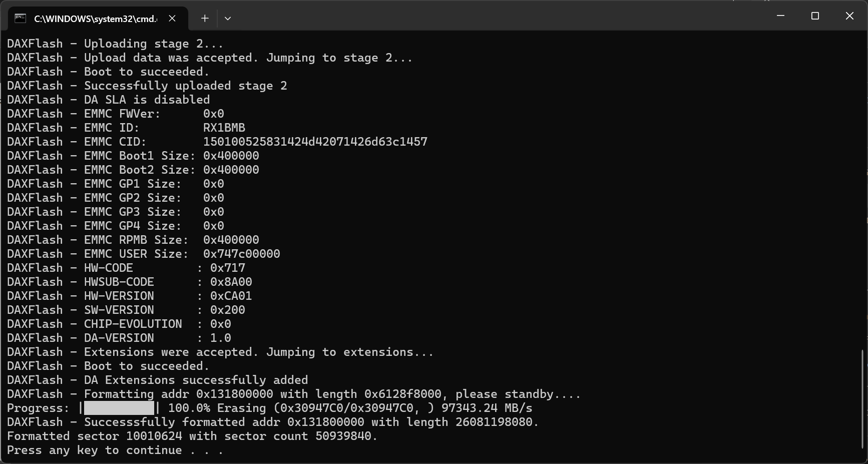Select the C:\WINDOWS\system32\cmd tab title
The height and width of the screenshot is (464, 868).
[95, 19]
